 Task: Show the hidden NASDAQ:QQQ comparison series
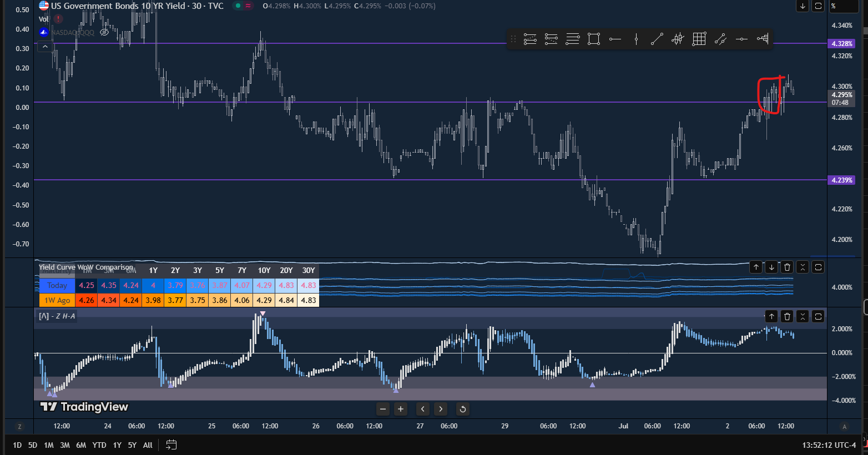click(x=104, y=32)
